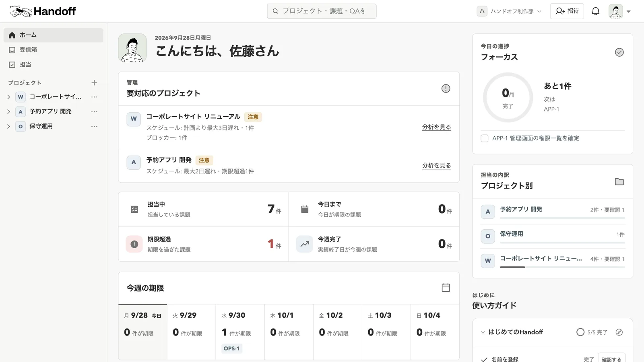Click 分析を見る for コーポレートサイト リニューアル
The height and width of the screenshot is (362, 644).
click(x=436, y=127)
